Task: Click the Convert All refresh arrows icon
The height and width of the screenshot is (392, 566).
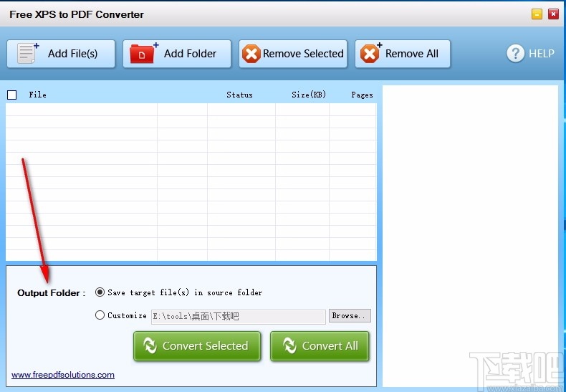Action: click(x=289, y=345)
